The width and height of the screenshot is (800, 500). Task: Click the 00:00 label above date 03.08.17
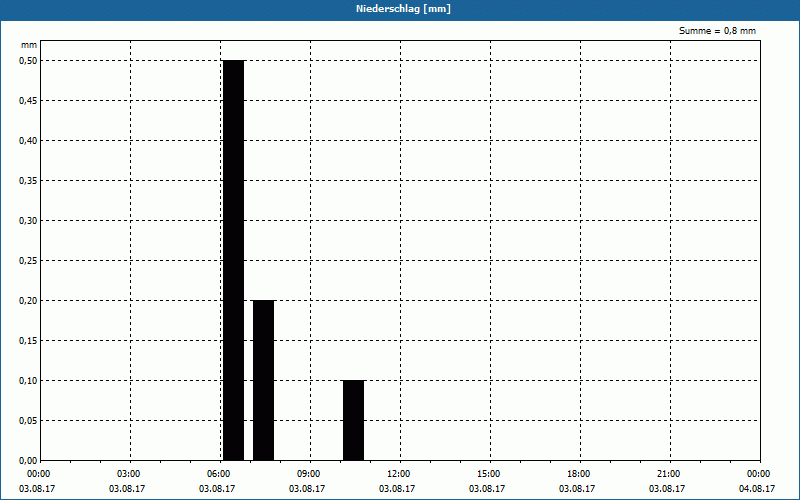pyautogui.click(x=39, y=474)
